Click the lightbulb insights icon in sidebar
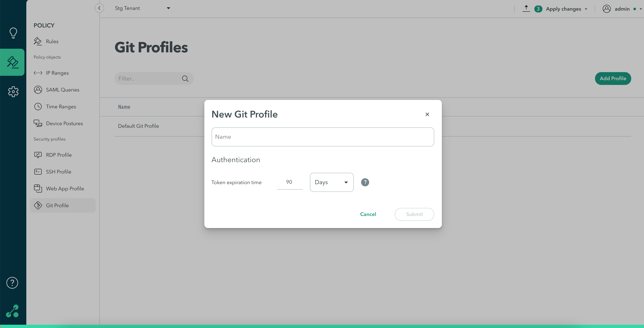Viewport: 644px width, 328px height. coord(13,33)
